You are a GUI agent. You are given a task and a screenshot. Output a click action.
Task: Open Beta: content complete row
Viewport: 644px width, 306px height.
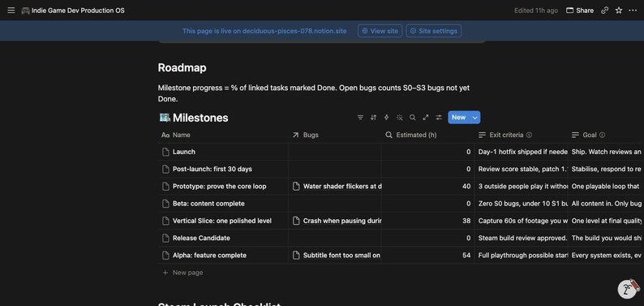(208, 204)
